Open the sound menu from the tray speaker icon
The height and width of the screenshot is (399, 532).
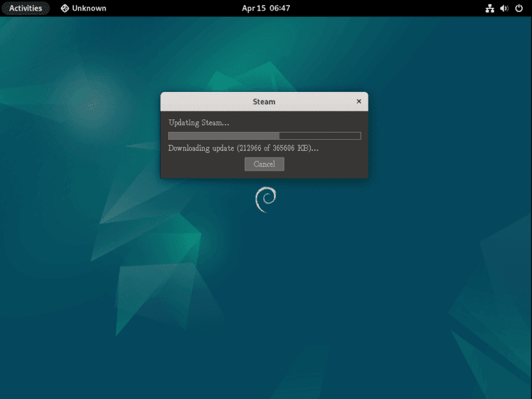pos(503,8)
